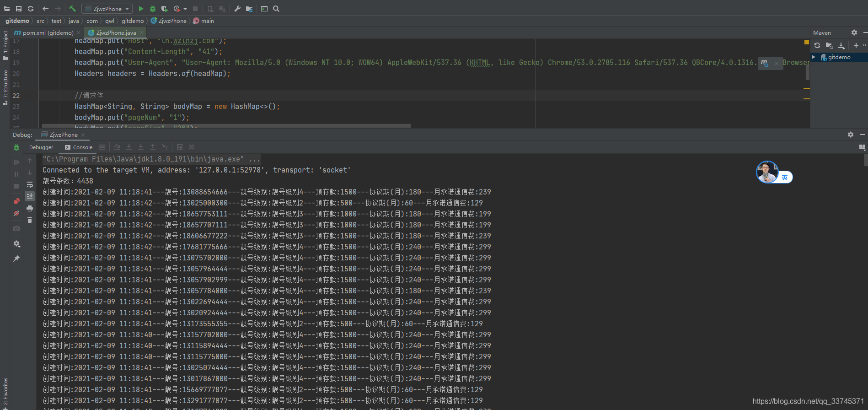Screen dimensions: 868x410
Task: Click the ZjwzPhone class breadcrumb
Action: tap(169, 21)
